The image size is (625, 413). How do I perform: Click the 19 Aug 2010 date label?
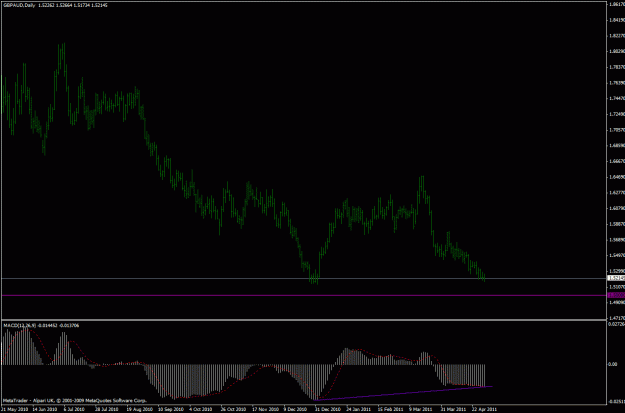pyautogui.click(x=140, y=409)
